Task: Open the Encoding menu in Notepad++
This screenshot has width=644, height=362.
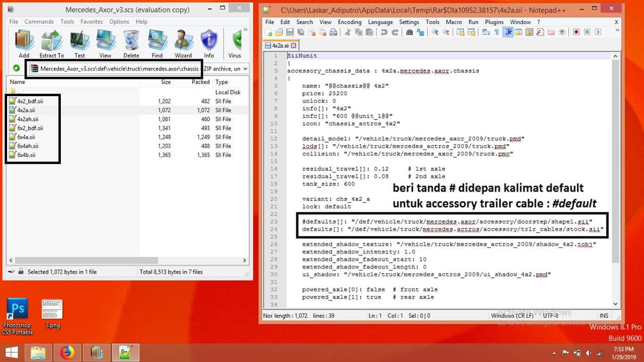Action: tap(350, 22)
